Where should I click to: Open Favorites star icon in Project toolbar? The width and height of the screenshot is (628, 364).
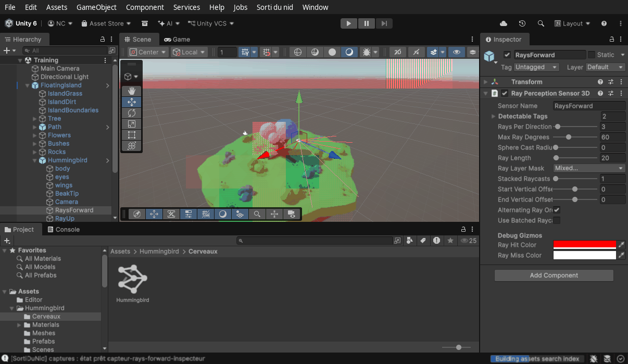450,241
